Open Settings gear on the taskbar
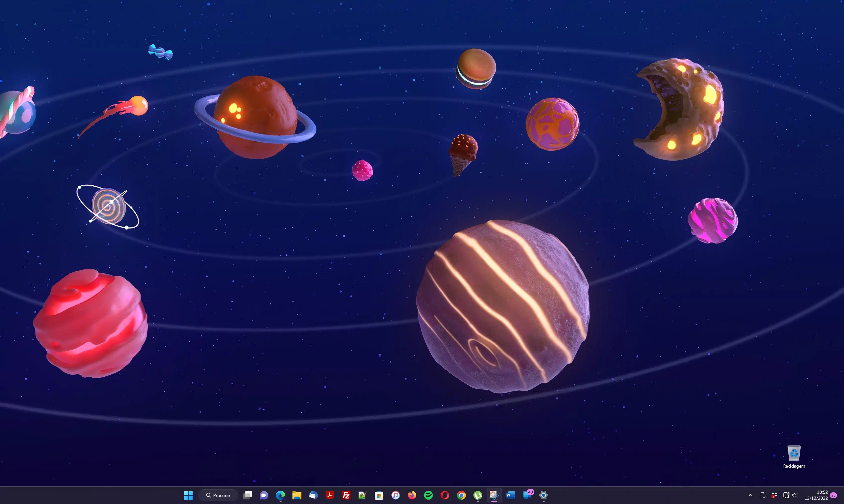 [x=544, y=495]
